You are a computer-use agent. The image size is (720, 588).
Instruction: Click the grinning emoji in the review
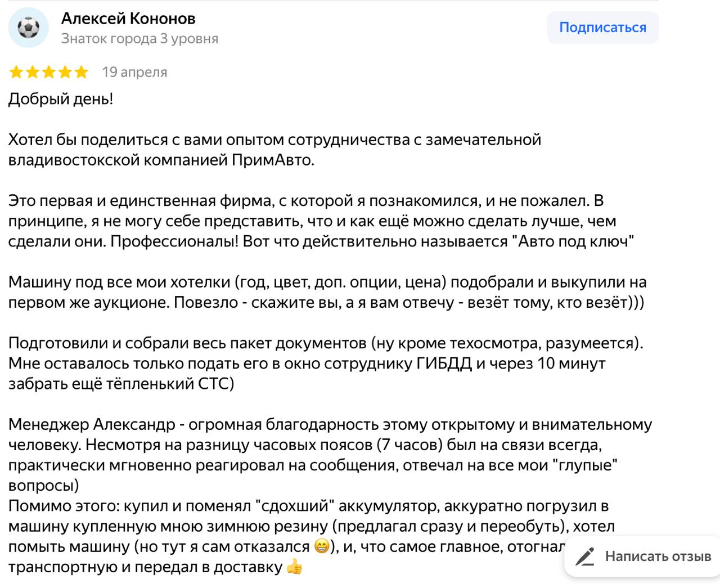click(x=321, y=546)
